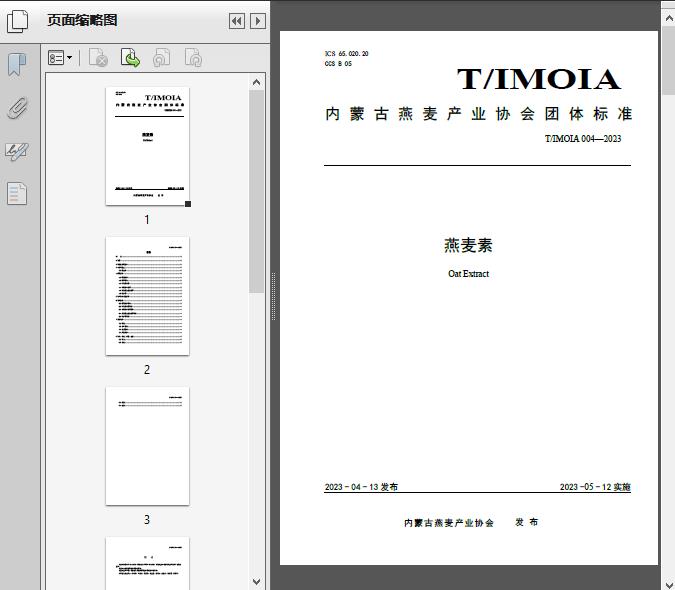675x590 pixels.
Task: Click the extract pages green-arrow icon
Action: [130, 58]
